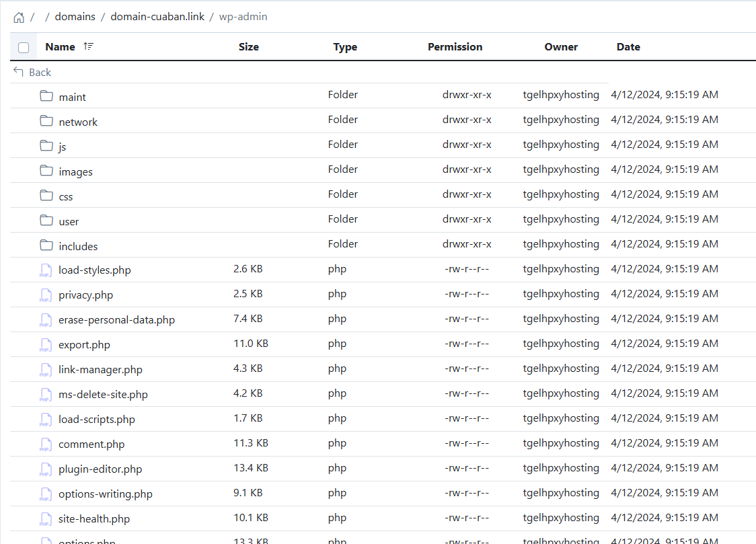
Task: Open the domains breadcrumb link
Action: pos(75,16)
